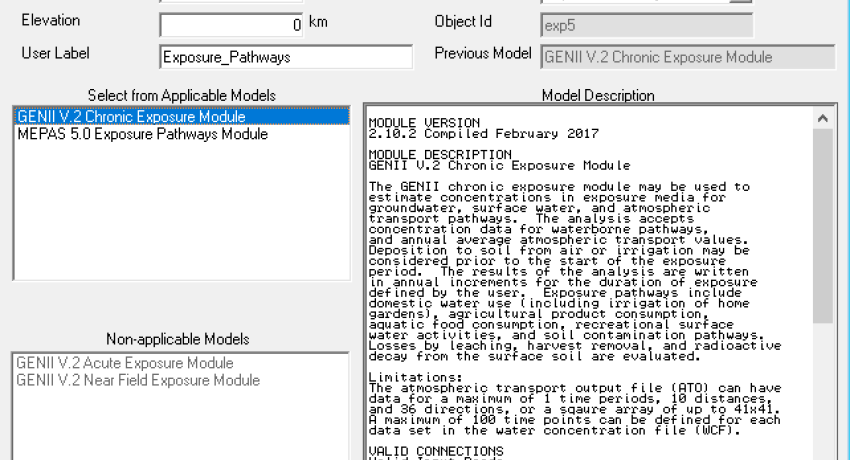
Task: Click the Previous Model label
Action: click(483, 53)
